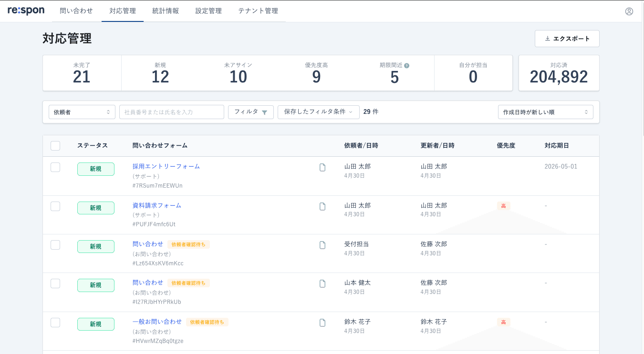644x354 pixels.
Task: Click 新規 status badge in 資料請求フォーム row
Action: [96, 208]
